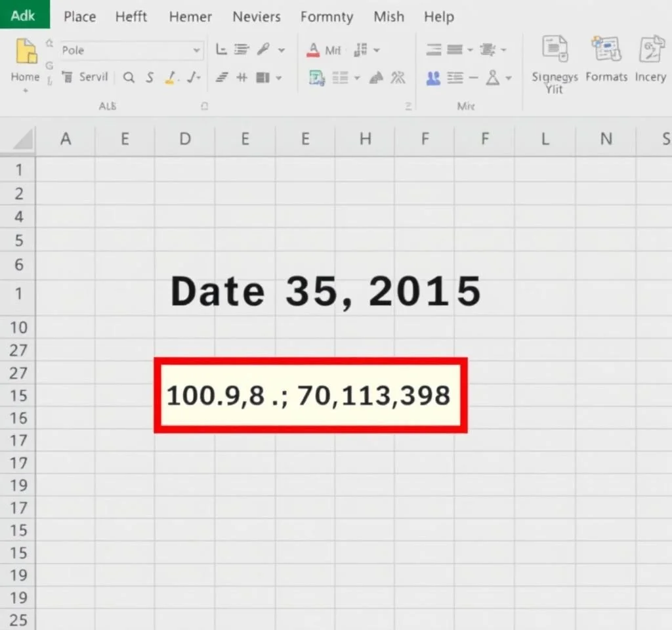
Task: Click the select-all corner triangle of grid
Action: (24, 140)
